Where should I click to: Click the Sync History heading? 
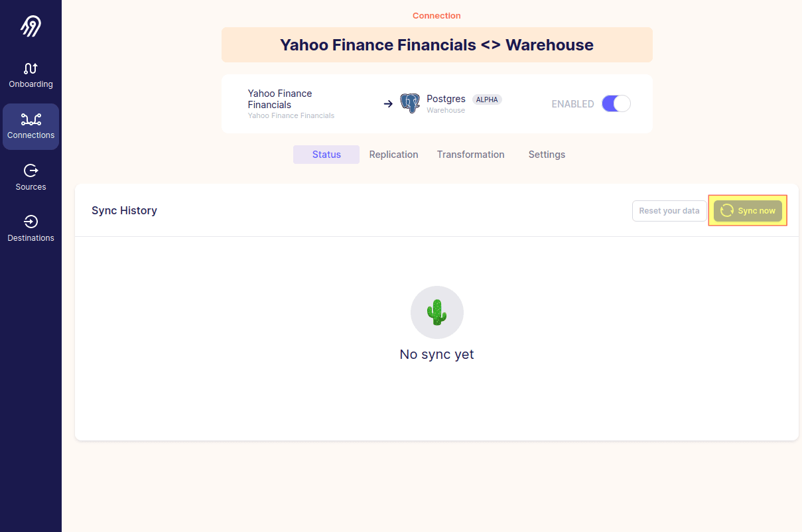click(x=124, y=210)
